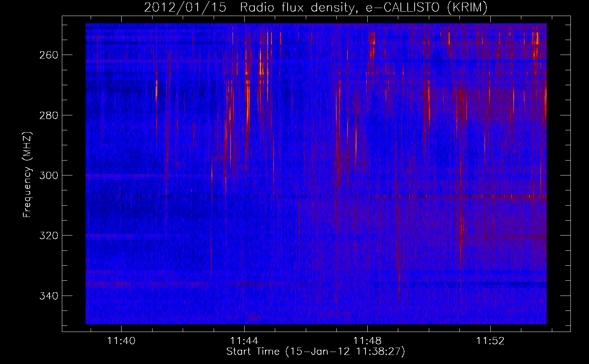Click the 300 frequency tick label
Image resolution: width=589 pixels, height=364 pixels.
(48, 175)
